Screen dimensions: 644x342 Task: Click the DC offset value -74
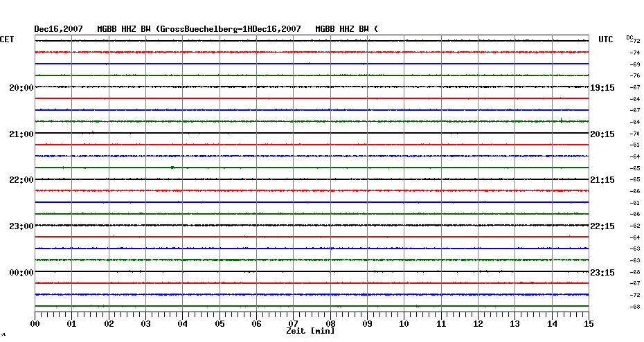(635, 53)
